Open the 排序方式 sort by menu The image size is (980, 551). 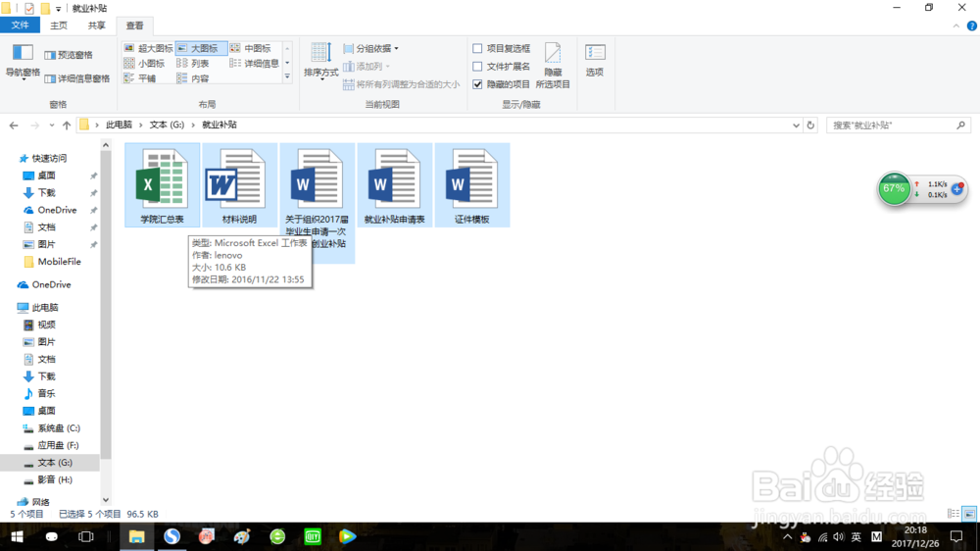click(320, 62)
